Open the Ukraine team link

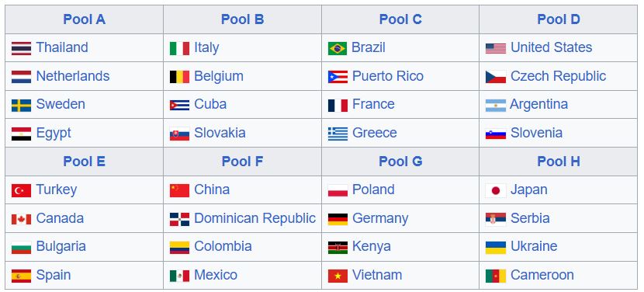pyautogui.click(x=534, y=246)
